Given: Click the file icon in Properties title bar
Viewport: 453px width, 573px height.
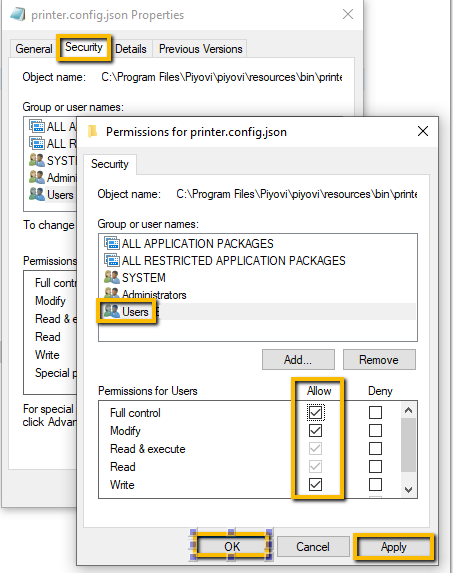Looking at the screenshot, I should (x=18, y=14).
